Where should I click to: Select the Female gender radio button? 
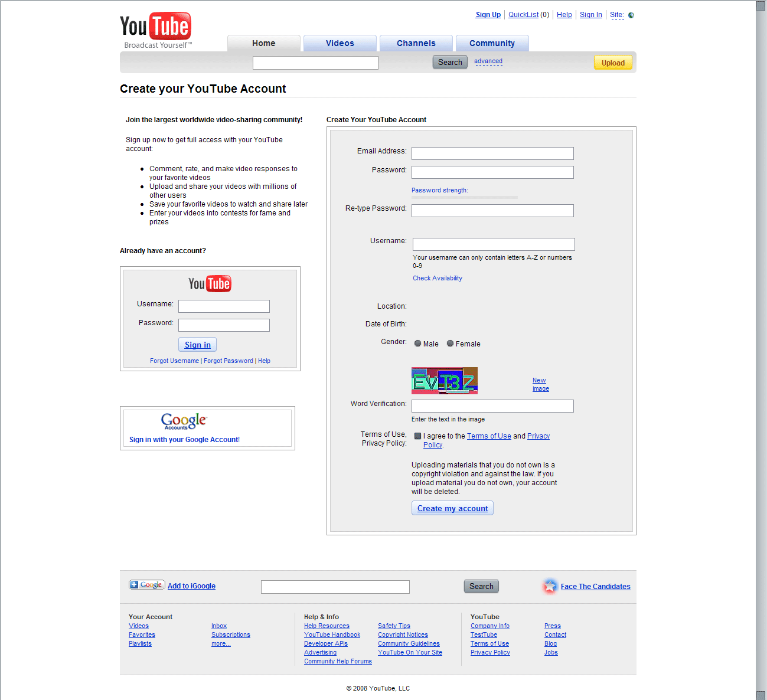tap(450, 344)
